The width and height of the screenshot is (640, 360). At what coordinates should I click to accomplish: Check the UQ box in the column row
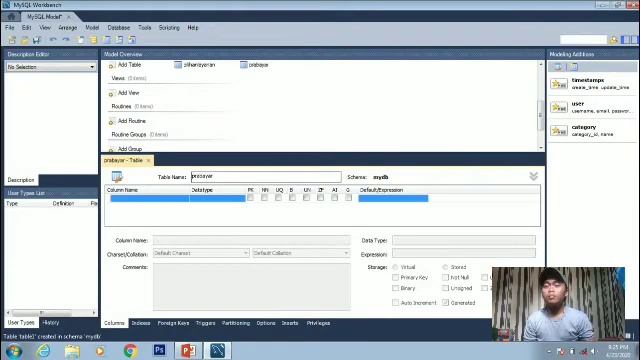pyautogui.click(x=278, y=198)
